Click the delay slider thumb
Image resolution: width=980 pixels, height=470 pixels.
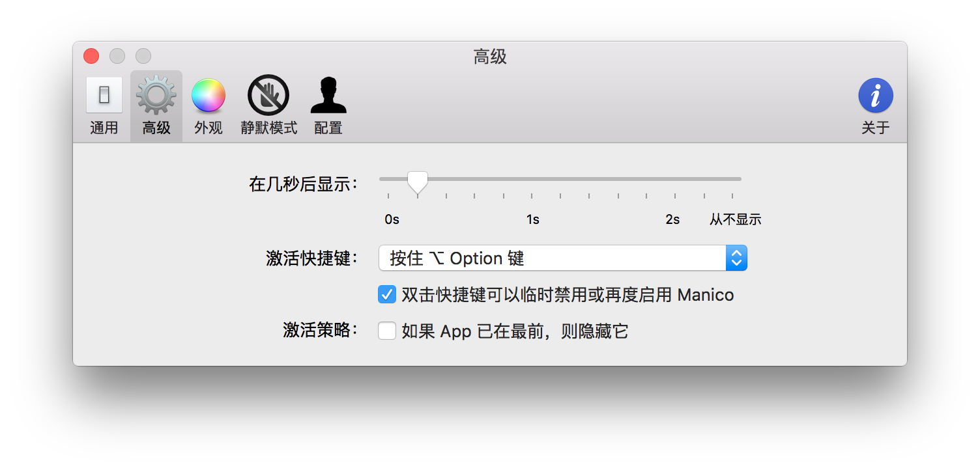417,182
